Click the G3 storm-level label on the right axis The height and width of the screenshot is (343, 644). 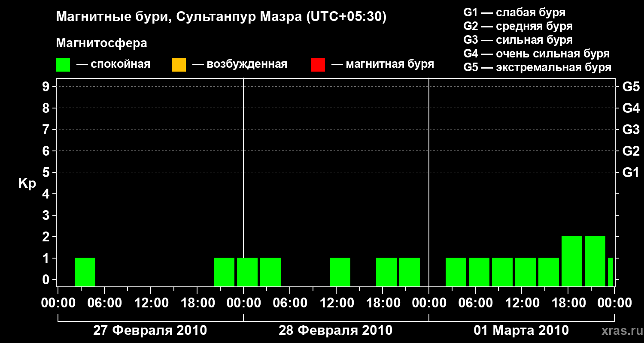pos(631,129)
